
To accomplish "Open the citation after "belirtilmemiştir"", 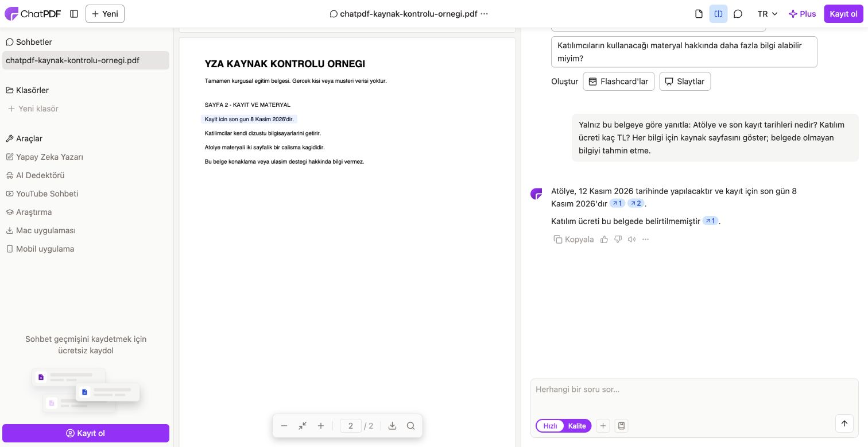I will click(x=711, y=221).
